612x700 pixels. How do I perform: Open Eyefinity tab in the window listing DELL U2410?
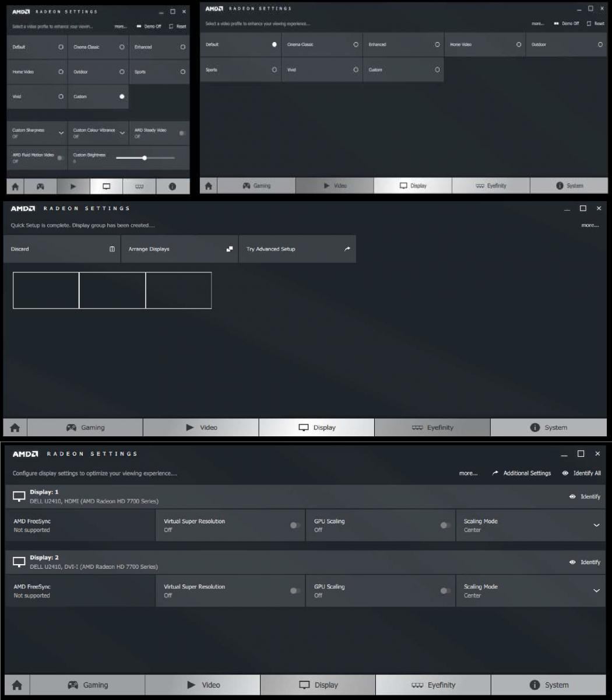(434, 685)
